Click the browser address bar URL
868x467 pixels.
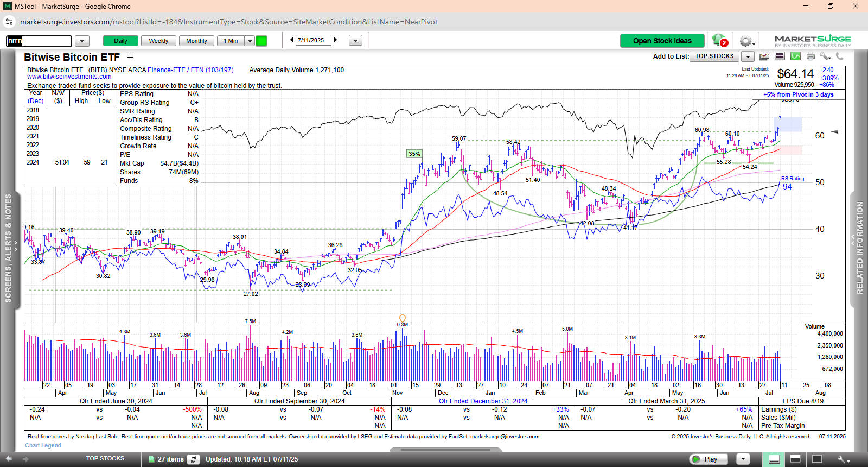229,22
